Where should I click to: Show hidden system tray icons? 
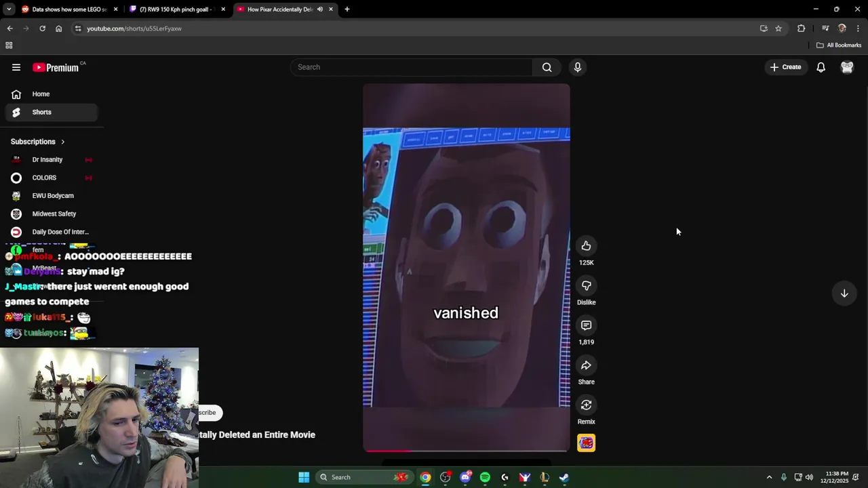[769, 477]
